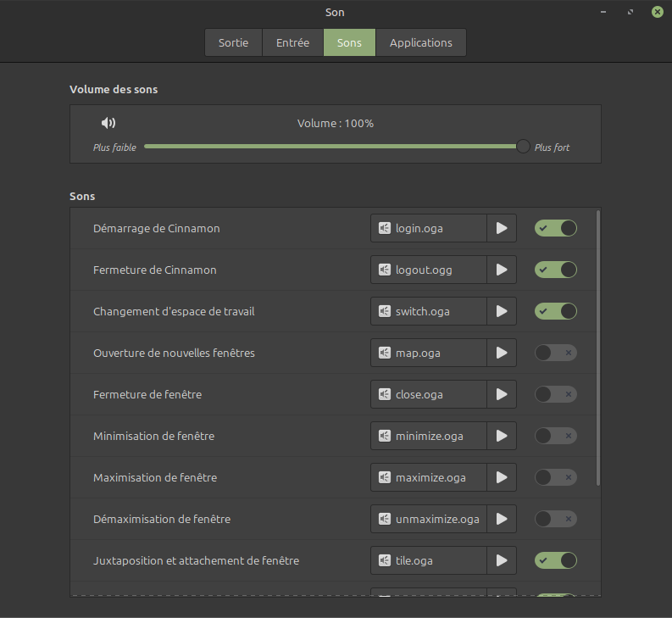This screenshot has height=618, width=672.
Task: Disable the Démarrage de Cinnamon sound toggle
Action: 556,228
